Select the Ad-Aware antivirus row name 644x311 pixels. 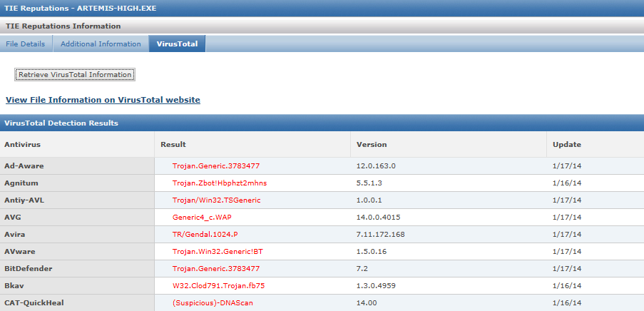24,166
